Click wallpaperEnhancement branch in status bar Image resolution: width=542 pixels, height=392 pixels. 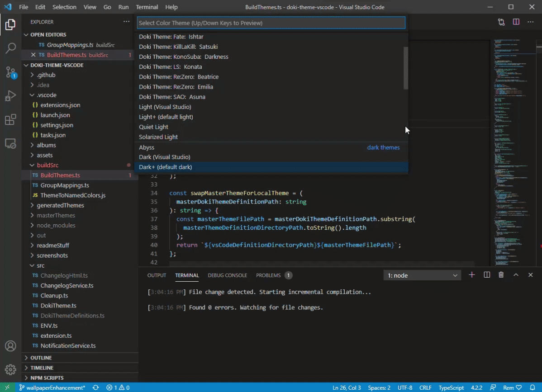[x=52, y=387]
